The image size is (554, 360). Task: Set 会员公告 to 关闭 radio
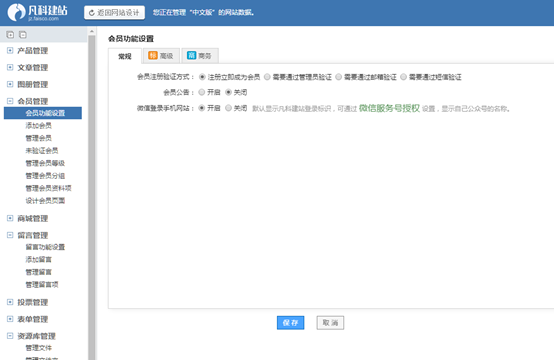(x=228, y=92)
